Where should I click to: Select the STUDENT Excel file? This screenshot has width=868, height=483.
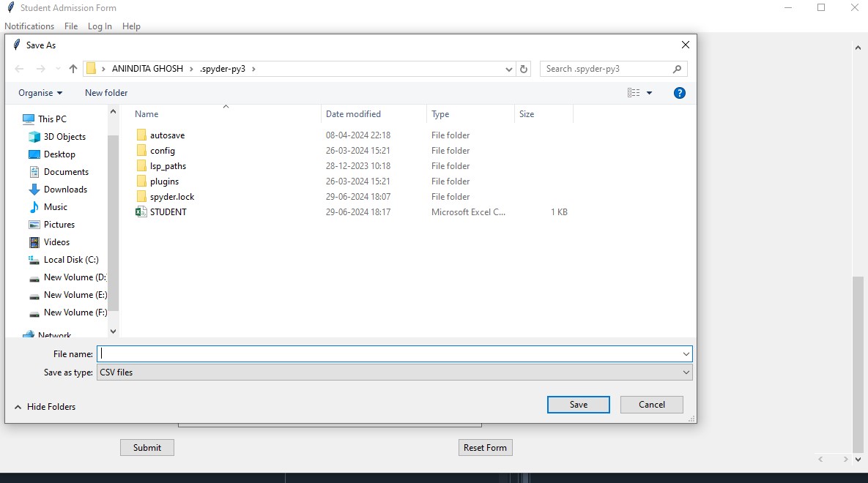(x=168, y=212)
